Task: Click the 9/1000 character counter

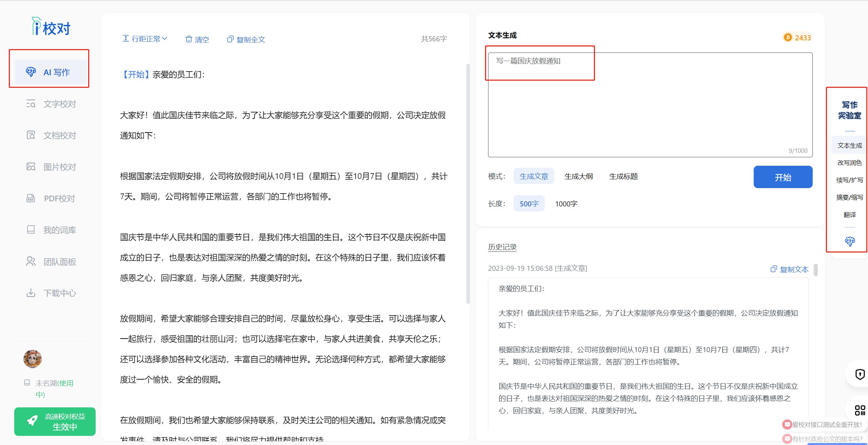Action: pyautogui.click(x=798, y=150)
